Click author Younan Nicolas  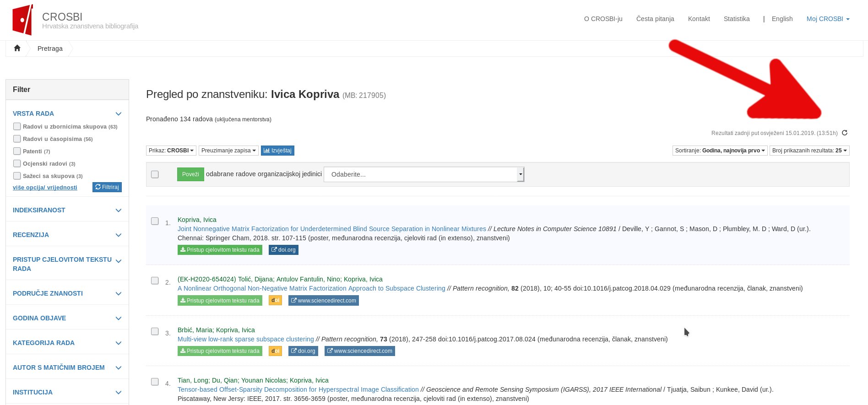(264, 380)
